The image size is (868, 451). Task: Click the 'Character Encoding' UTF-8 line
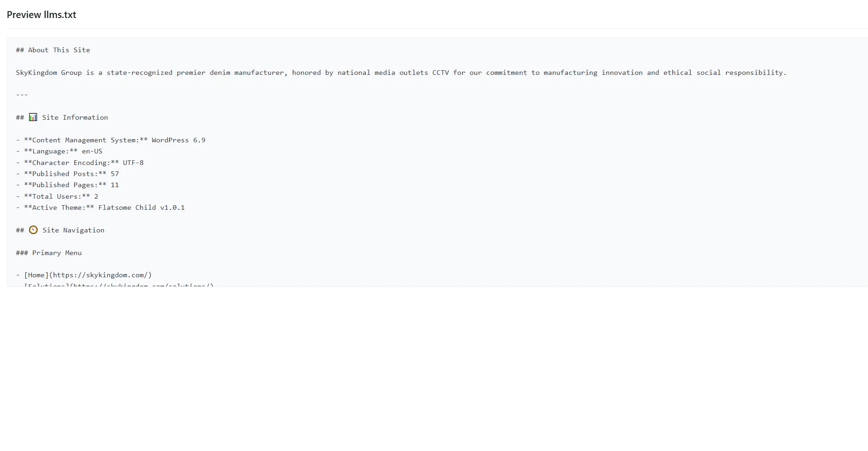click(79, 163)
